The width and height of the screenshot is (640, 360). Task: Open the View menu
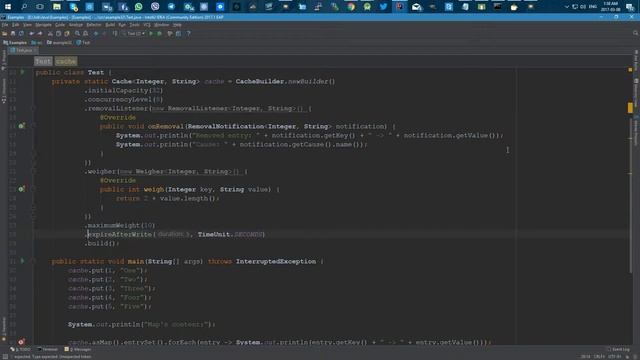(27, 25)
